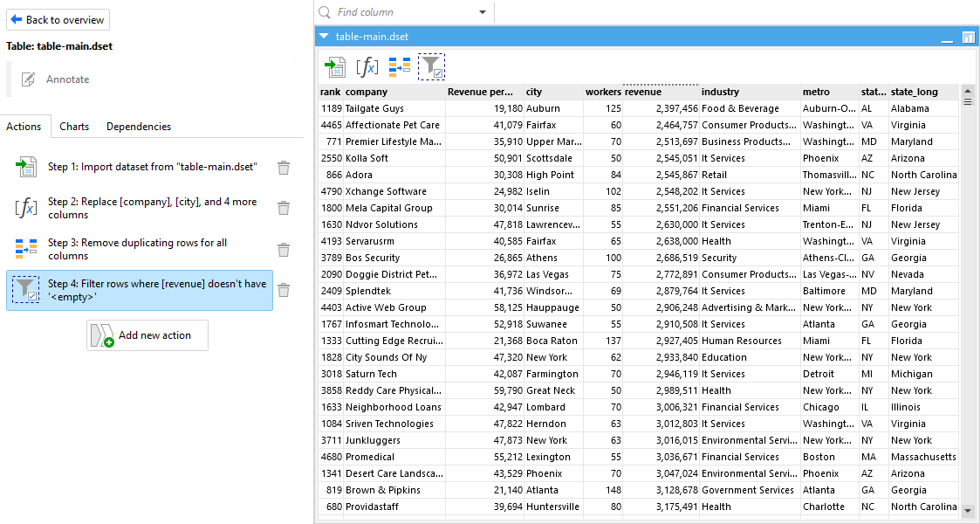Delete Step 2 with the trash icon
This screenshot has height=524, width=980.
click(284, 208)
